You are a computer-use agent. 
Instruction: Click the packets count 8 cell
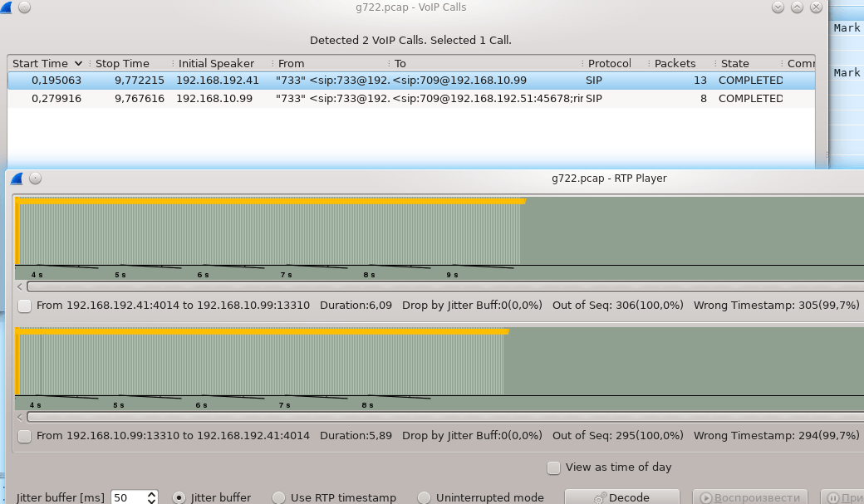tap(704, 99)
